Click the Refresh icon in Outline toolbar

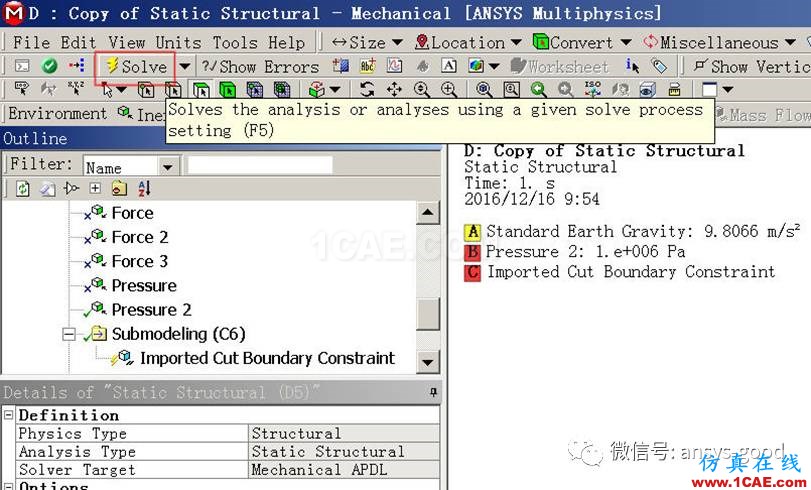[22, 188]
